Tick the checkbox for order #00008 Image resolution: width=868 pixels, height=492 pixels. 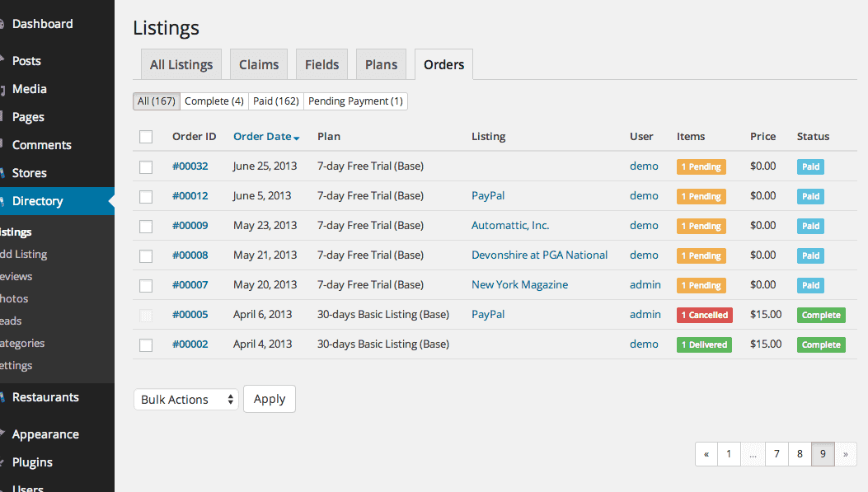point(146,255)
